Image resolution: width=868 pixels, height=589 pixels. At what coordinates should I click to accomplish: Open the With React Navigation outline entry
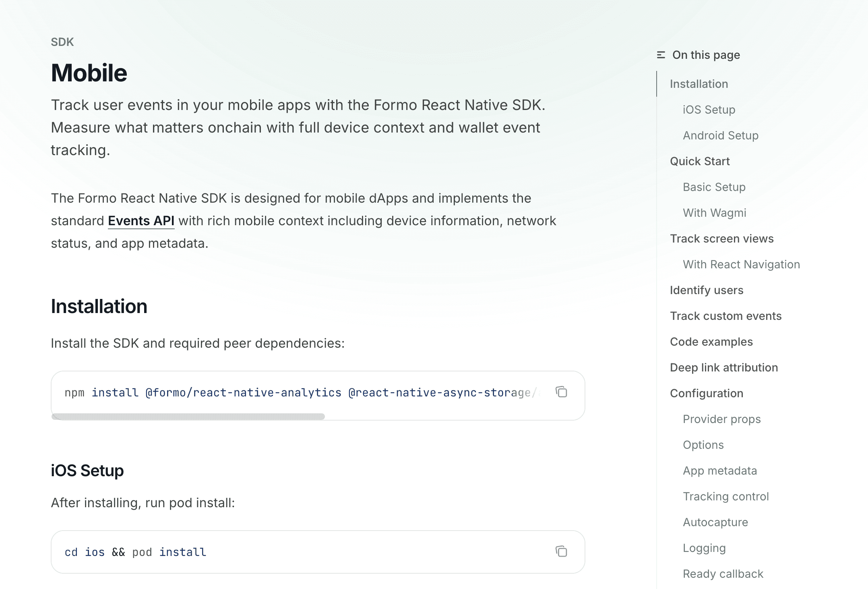tap(741, 264)
